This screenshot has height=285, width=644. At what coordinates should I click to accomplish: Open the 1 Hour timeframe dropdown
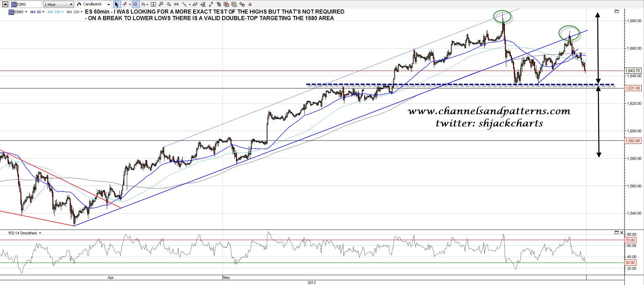(x=58, y=4)
